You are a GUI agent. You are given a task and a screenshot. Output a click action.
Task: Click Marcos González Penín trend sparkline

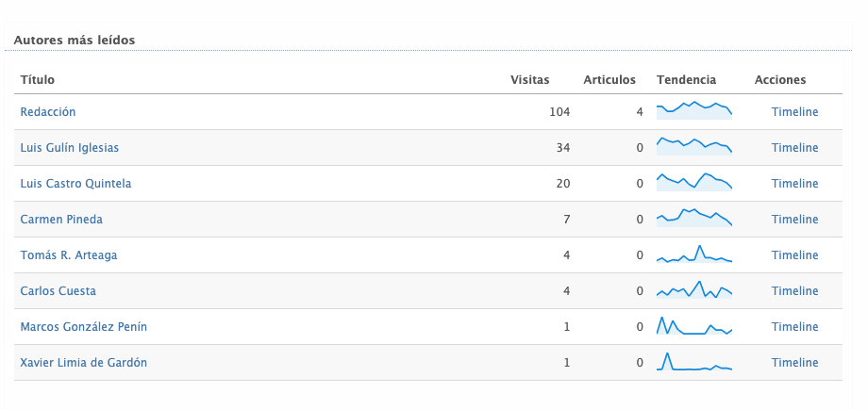694,325
